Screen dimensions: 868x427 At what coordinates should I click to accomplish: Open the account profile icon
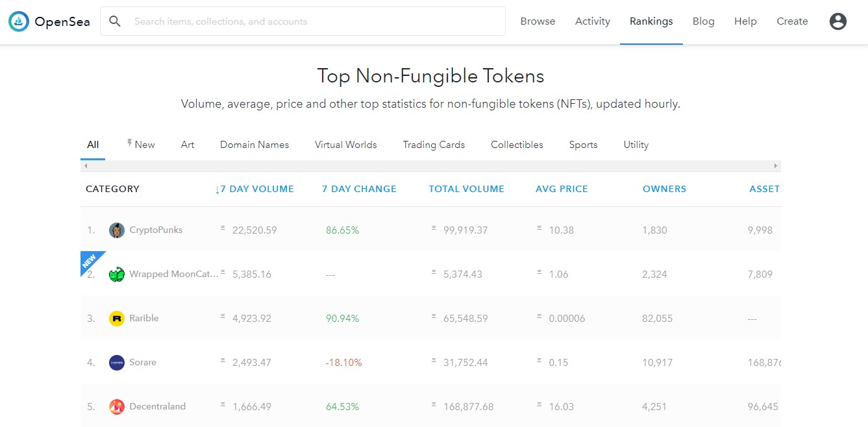[x=838, y=21]
